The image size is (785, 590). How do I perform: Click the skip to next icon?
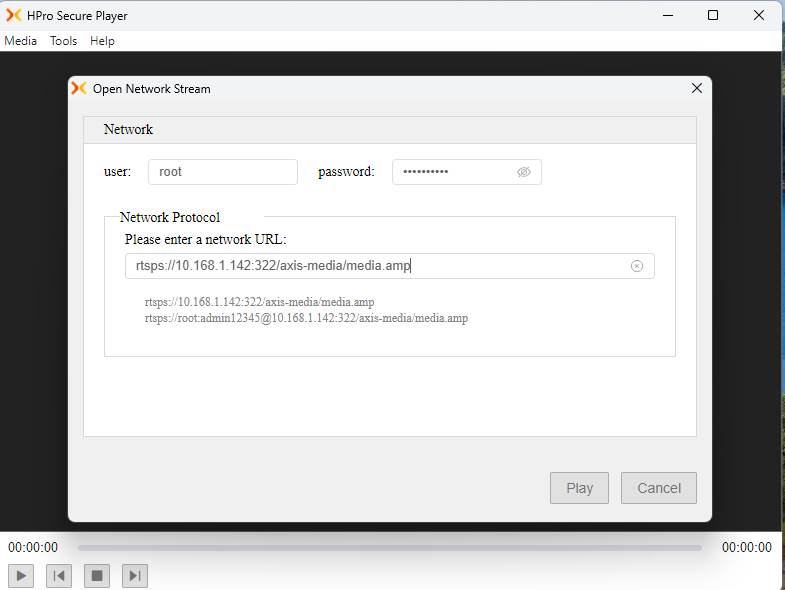[x=135, y=575]
